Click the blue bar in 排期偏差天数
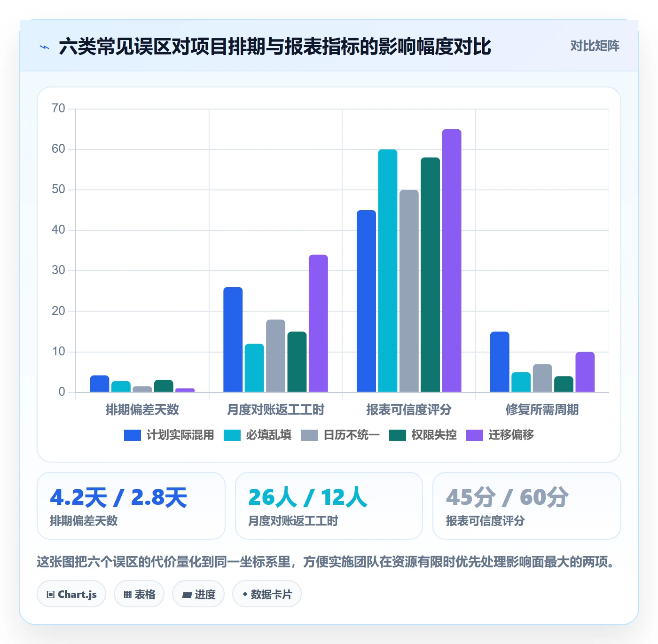The image size is (658, 644). (x=100, y=384)
